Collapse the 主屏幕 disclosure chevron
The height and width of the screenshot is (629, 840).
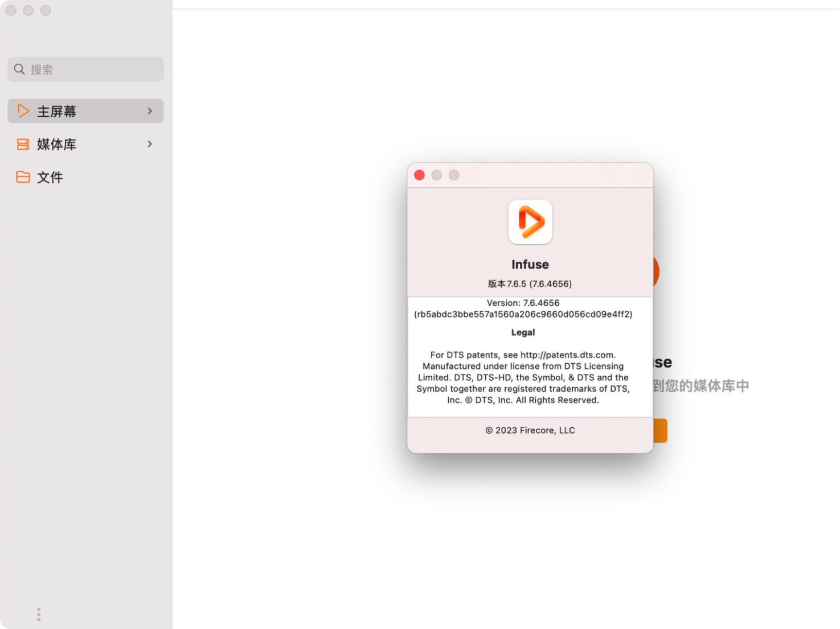pos(149,111)
